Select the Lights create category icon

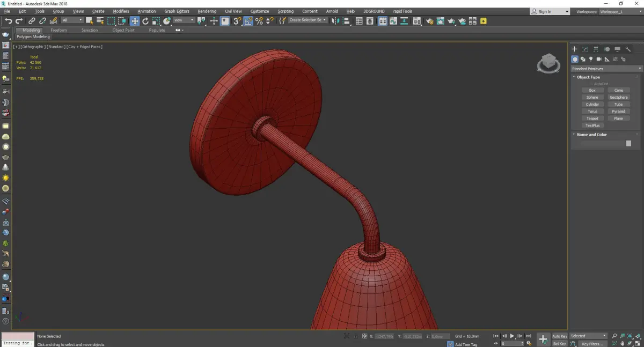(x=591, y=59)
